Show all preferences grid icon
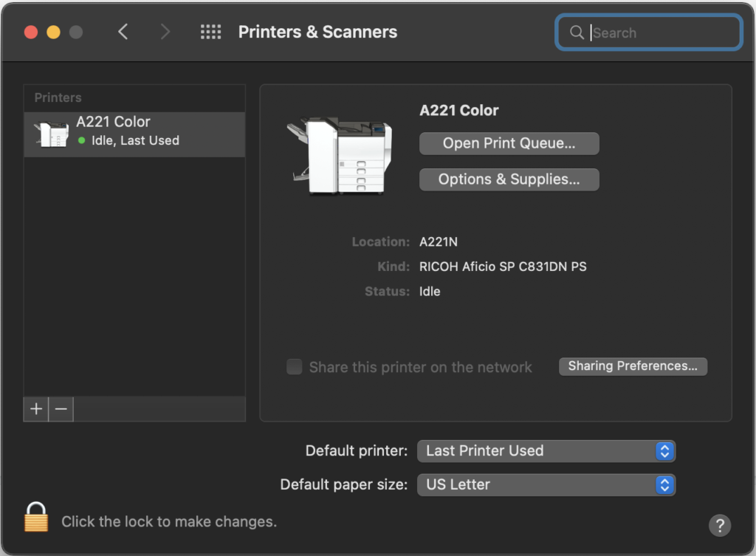Image resolution: width=756 pixels, height=556 pixels. [210, 32]
